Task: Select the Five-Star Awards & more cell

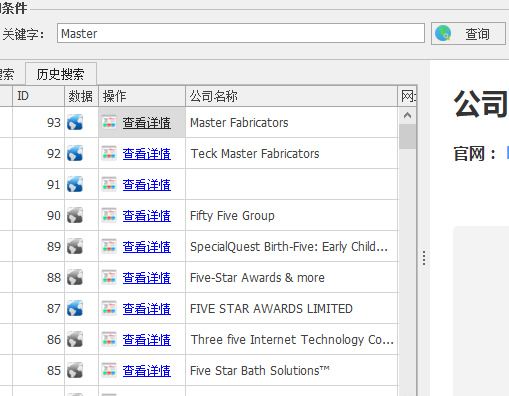Action: [x=291, y=277]
